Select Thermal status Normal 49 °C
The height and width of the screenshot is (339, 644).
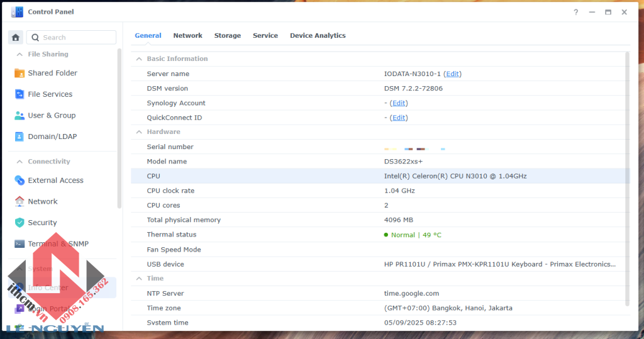click(x=413, y=235)
